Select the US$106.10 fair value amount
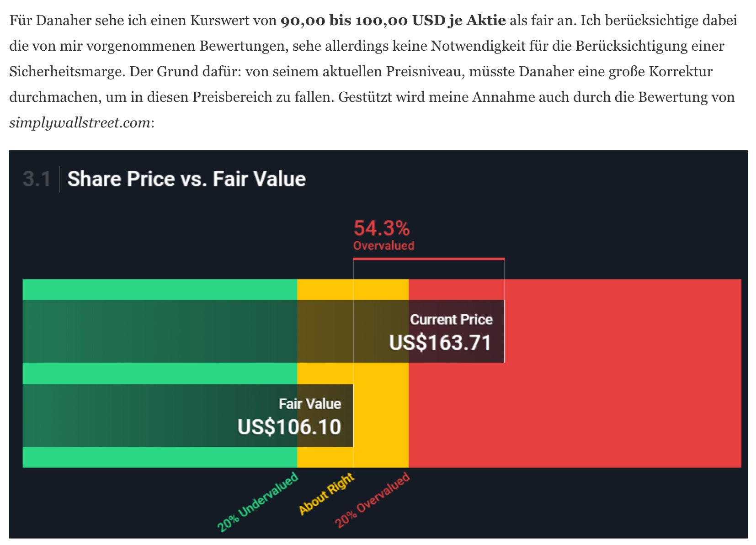 point(289,427)
